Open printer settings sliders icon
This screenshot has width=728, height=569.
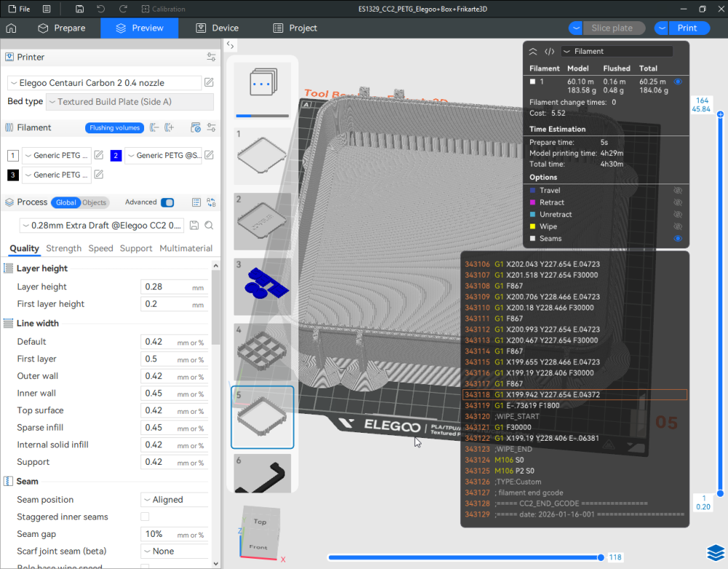click(211, 57)
